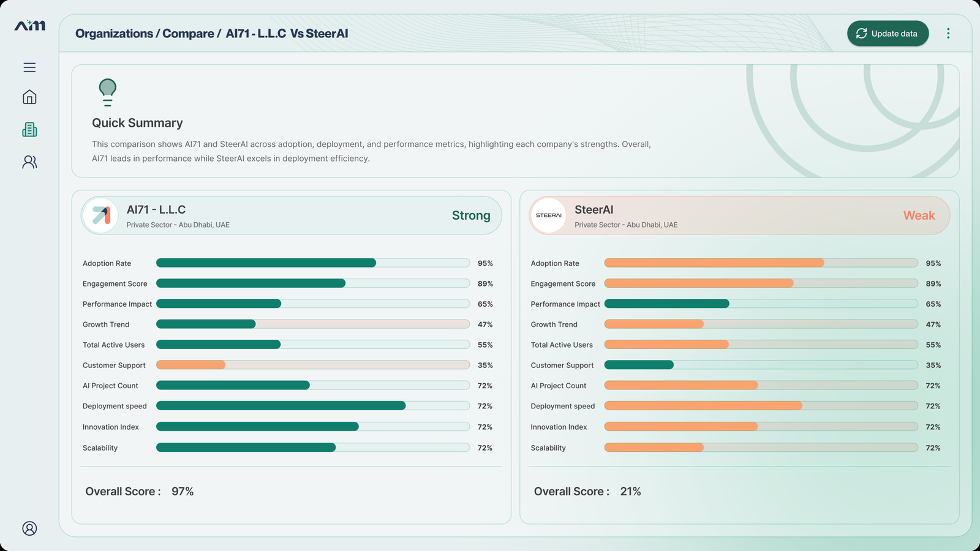
Task: Click SteerAI Customer Support progress bar
Action: (x=761, y=365)
